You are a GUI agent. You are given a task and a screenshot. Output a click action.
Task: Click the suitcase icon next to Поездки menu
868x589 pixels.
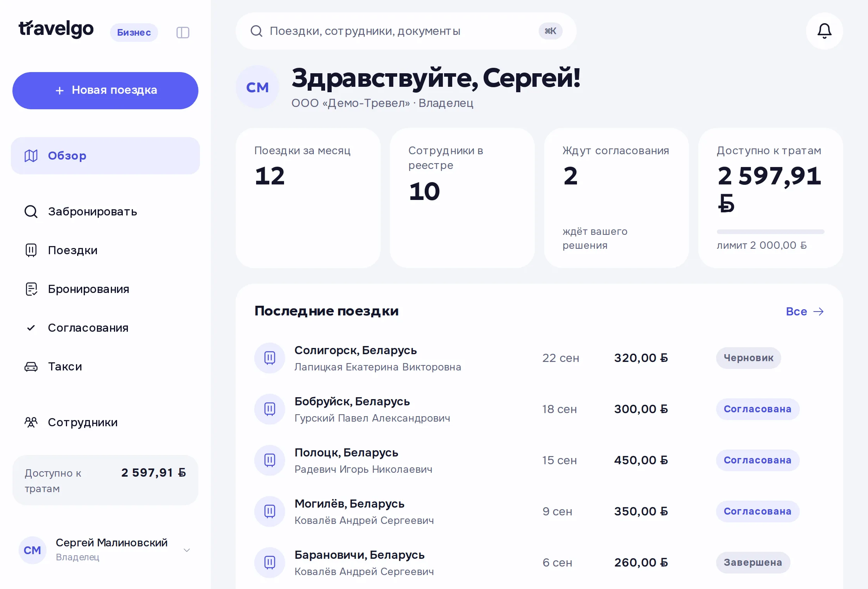coord(31,250)
